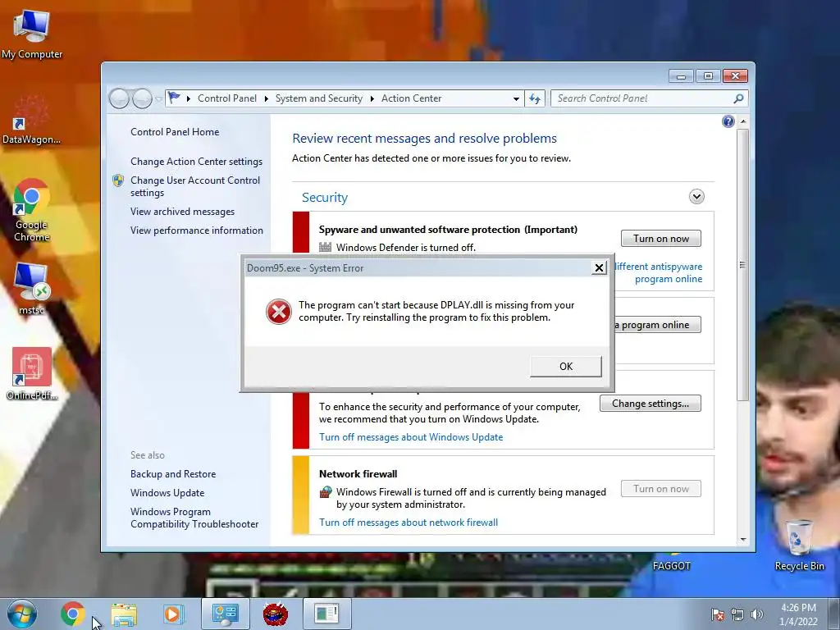Expand Control Panel breadcrumb arrow

(x=266, y=98)
